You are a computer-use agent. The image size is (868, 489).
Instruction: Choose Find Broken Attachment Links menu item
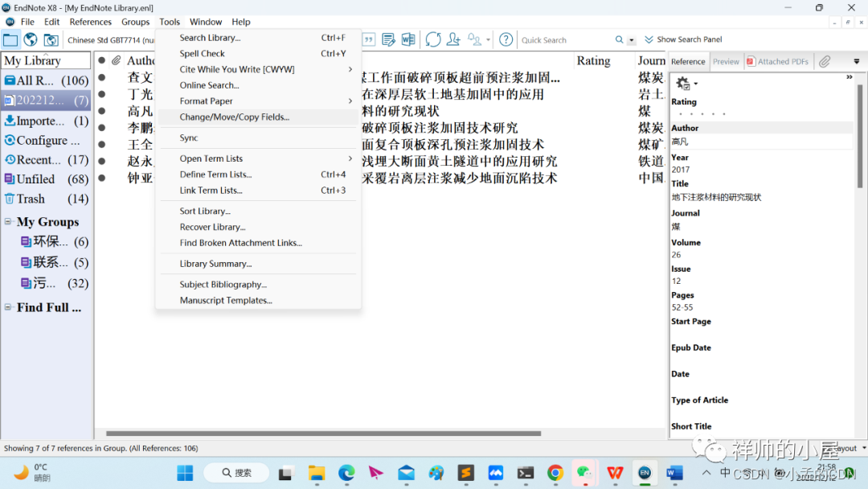259,243
